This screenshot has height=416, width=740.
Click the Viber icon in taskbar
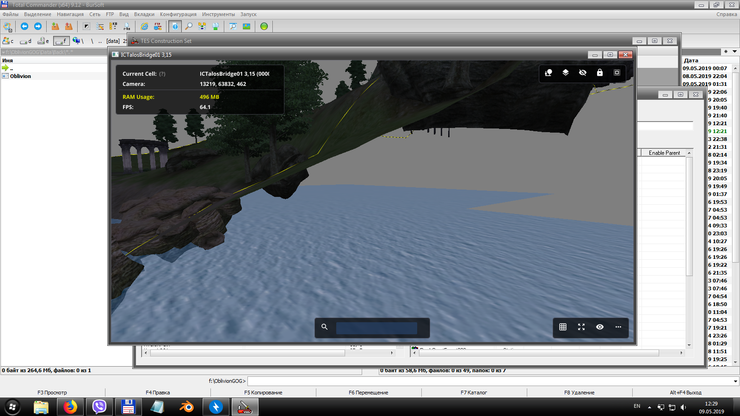(x=99, y=407)
